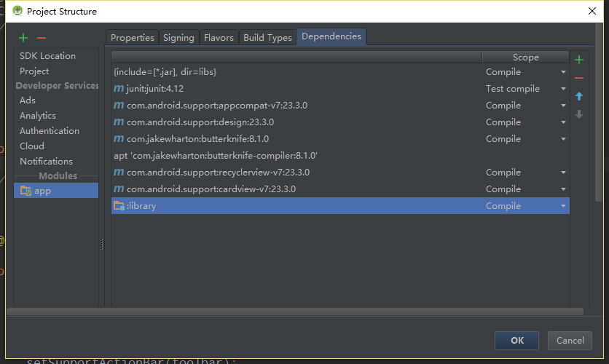Click the junit:junit:4.12 maven icon
Image resolution: width=609 pixels, height=364 pixels.
pos(119,89)
